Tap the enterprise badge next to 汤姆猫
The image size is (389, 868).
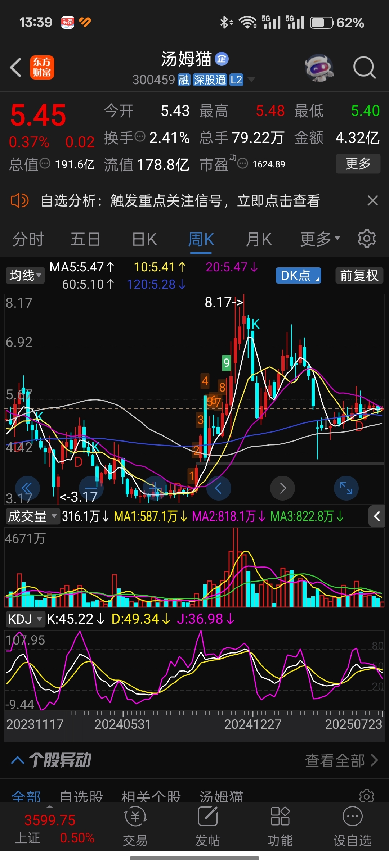click(222, 59)
